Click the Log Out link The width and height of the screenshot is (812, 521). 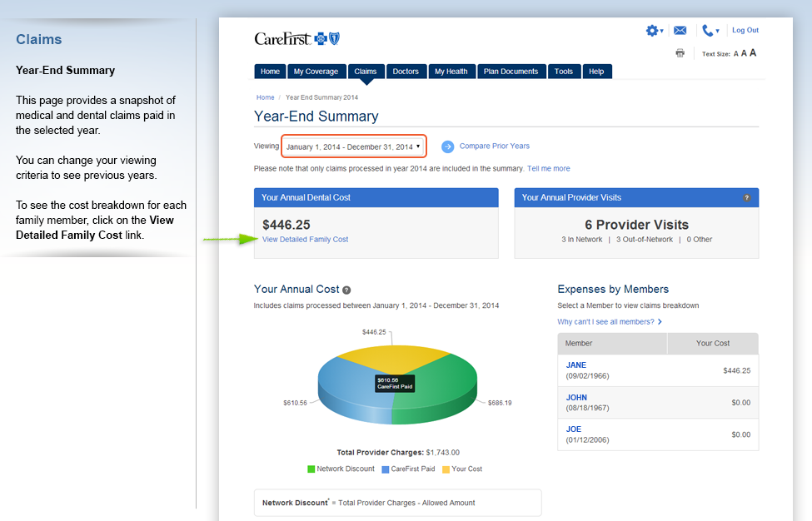tap(745, 30)
